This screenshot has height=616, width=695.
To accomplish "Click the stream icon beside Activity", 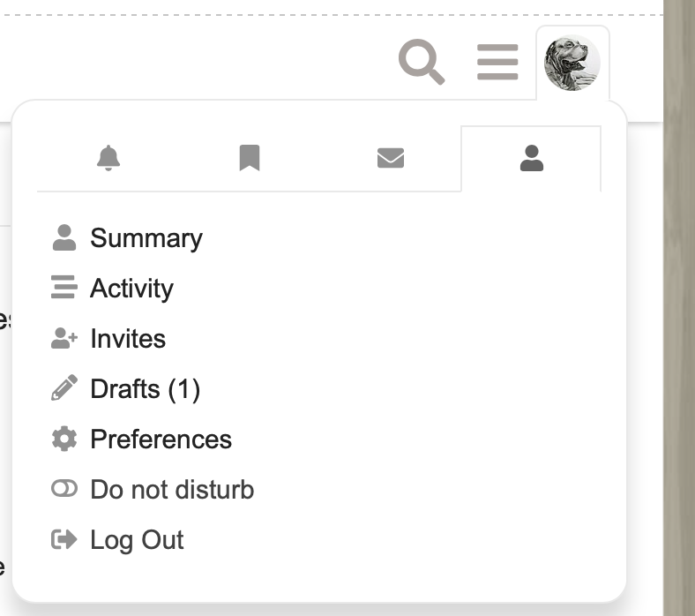I will [64, 289].
